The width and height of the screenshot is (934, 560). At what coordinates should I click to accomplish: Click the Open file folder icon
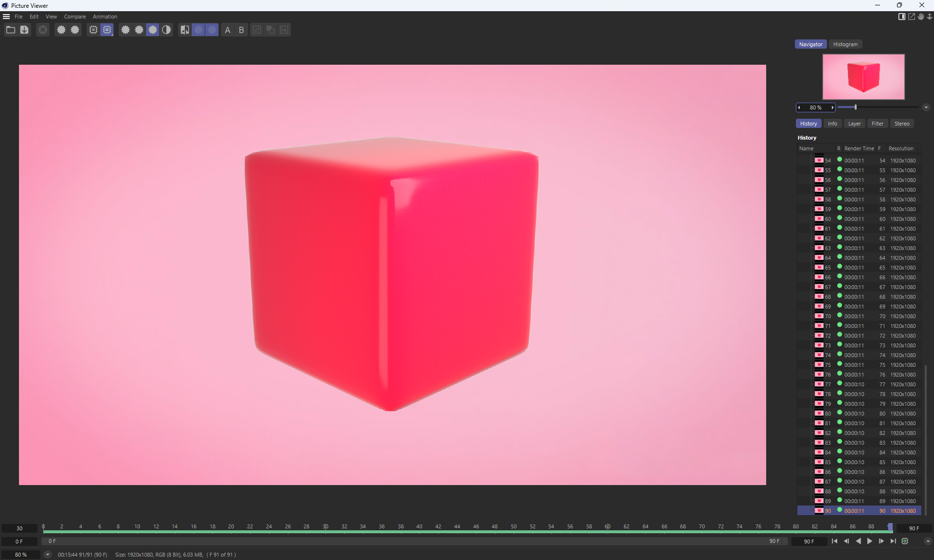(10, 30)
